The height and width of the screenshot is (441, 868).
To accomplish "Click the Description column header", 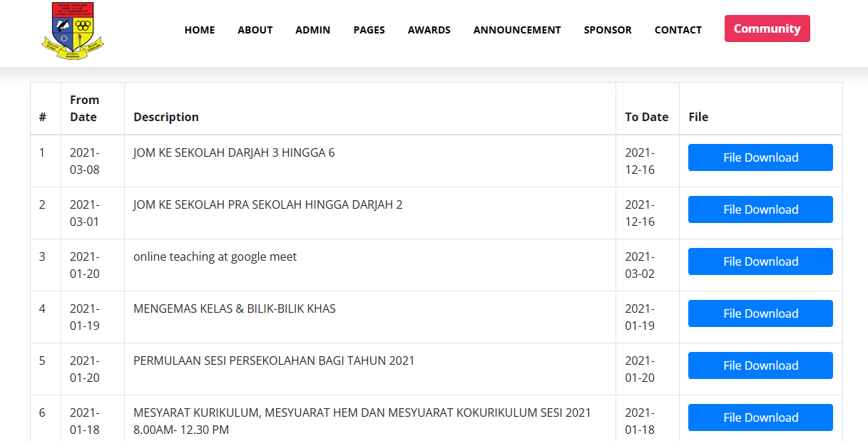I will (x=166, y=117).
